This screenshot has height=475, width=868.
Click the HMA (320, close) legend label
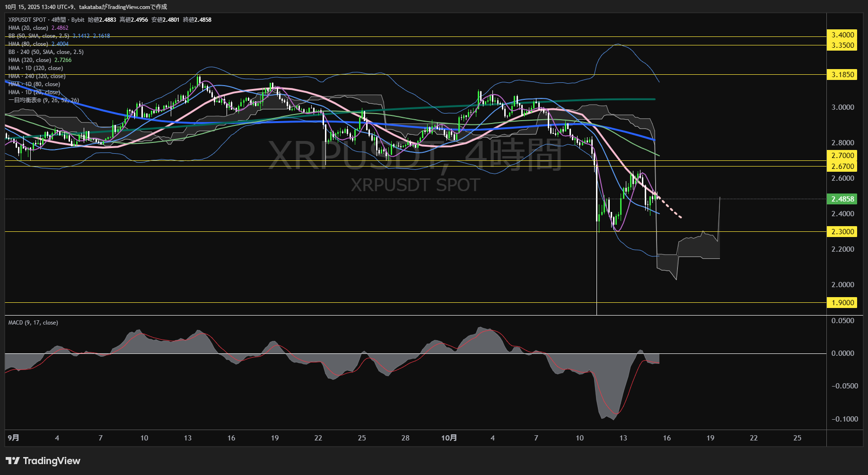point(30,60)
